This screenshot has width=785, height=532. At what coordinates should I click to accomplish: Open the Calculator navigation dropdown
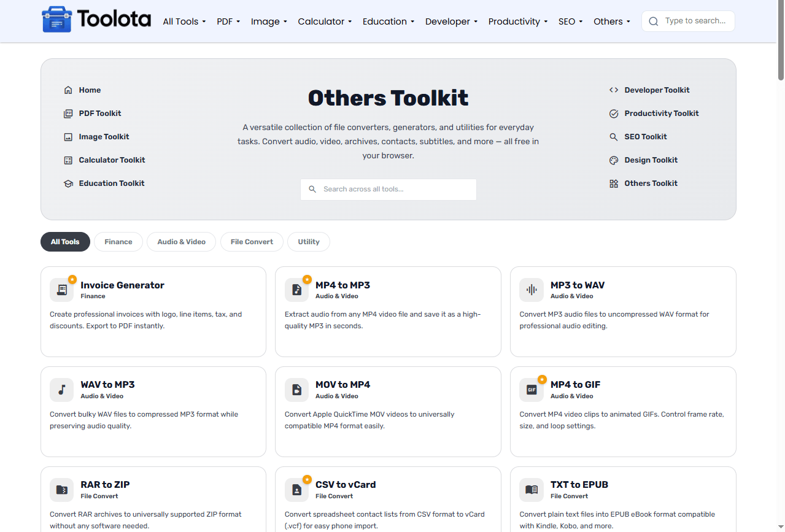point(325,21)
